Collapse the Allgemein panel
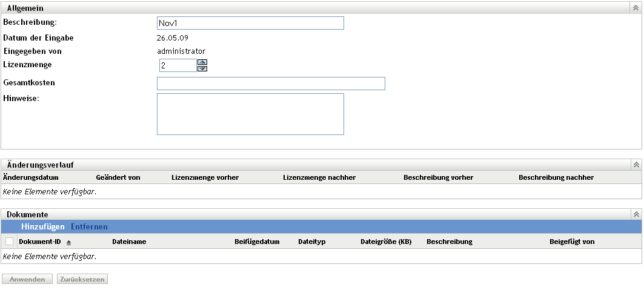The width and height of the screenshot is (644, 293). click(636, 8)
